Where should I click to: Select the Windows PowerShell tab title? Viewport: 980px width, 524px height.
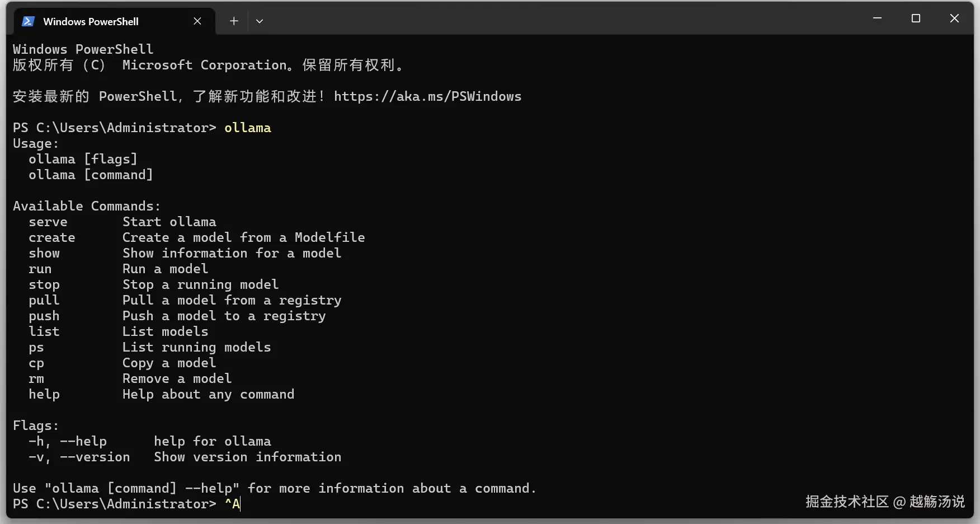click(91, 21)
